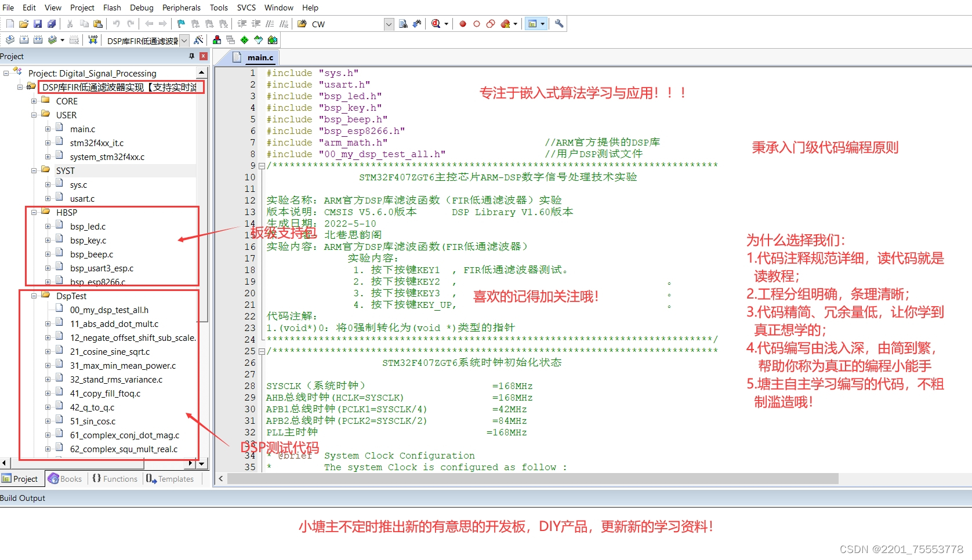Close the Project panel with the X button
The image size is (972, 560).
point(204,56)
